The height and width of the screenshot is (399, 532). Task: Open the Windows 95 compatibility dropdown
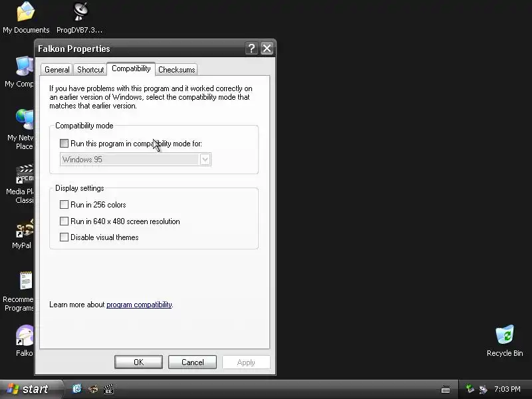click(x=205, y=160)
